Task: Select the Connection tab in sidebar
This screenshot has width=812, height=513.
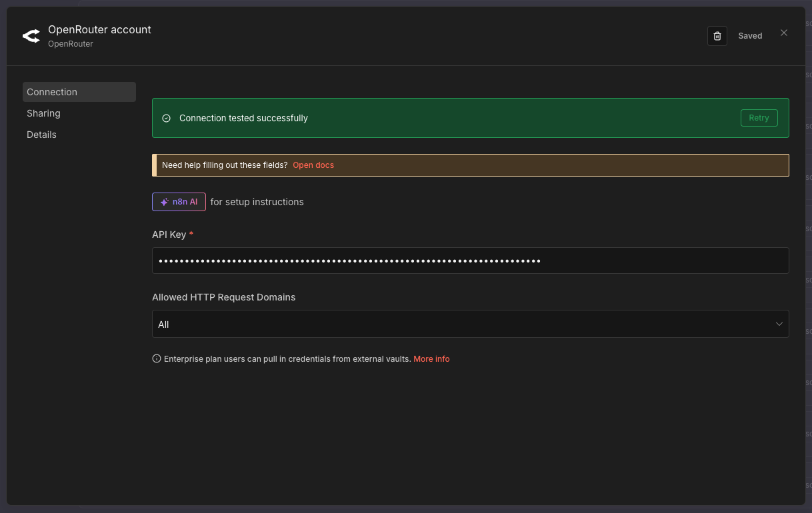Action: point(79,92)
